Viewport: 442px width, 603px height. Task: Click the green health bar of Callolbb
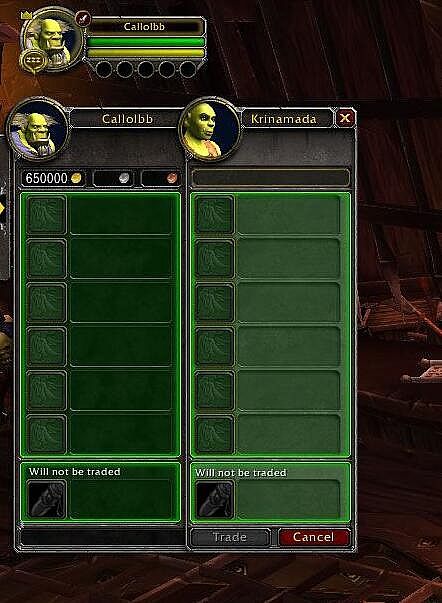pyautogui.click(x=145, y=42)
